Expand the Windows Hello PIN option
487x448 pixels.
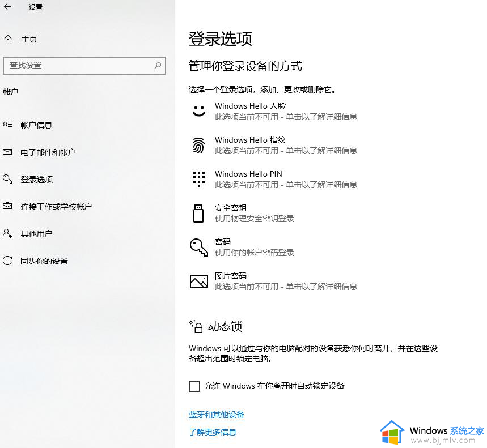click(x=273, y=179)
